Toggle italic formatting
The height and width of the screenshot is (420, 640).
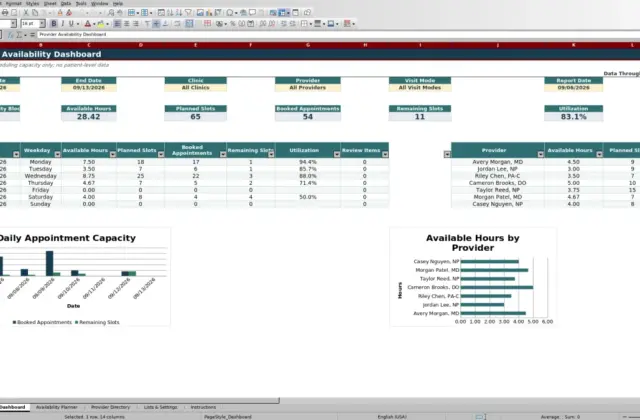point(62,24)
